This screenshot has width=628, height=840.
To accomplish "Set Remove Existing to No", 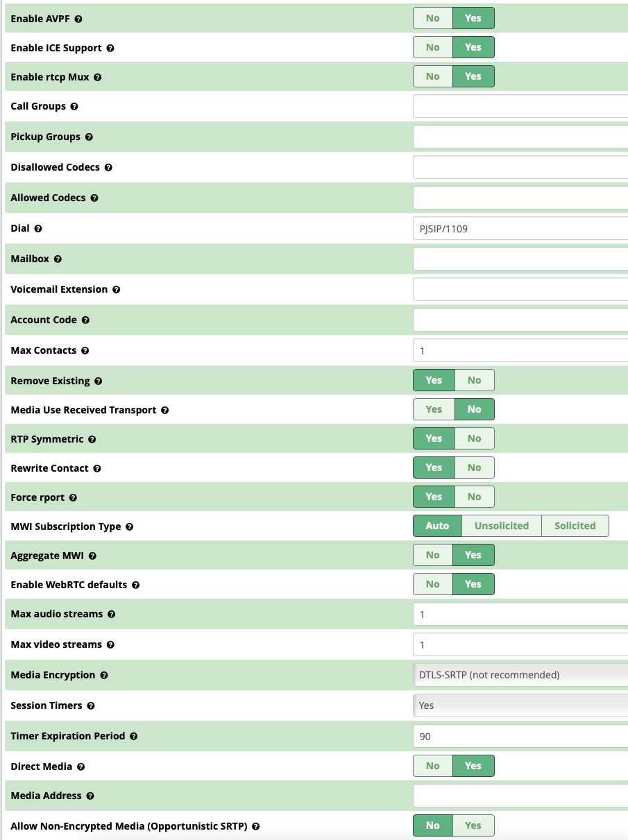I will [x=474, y=381].
